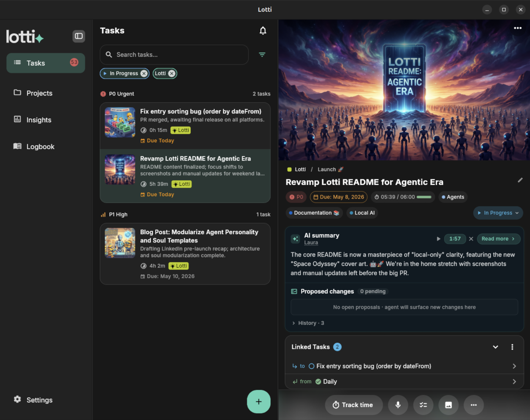
Task: Open the task filter icon
Action: coord(262,55)
